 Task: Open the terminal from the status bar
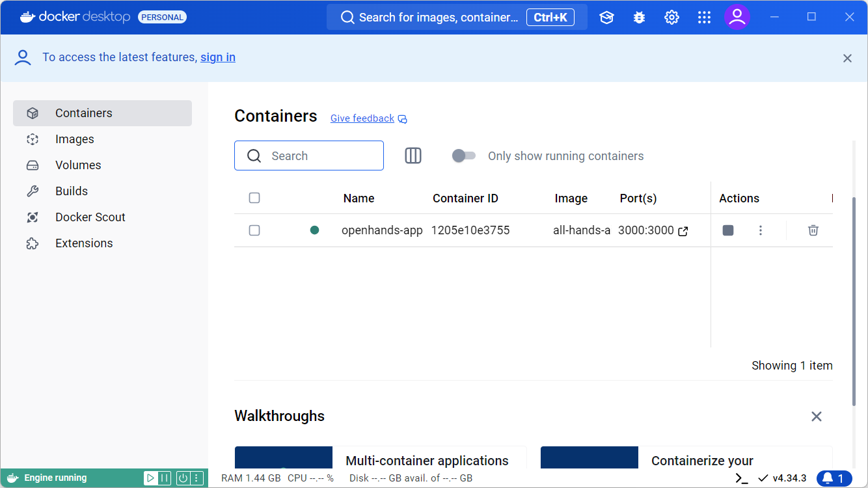tap(740, 478)
